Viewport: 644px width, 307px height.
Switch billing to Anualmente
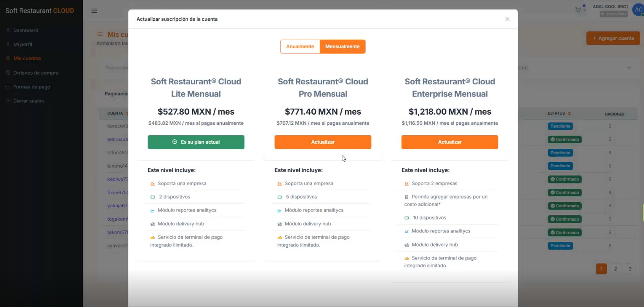coord(300,46)
